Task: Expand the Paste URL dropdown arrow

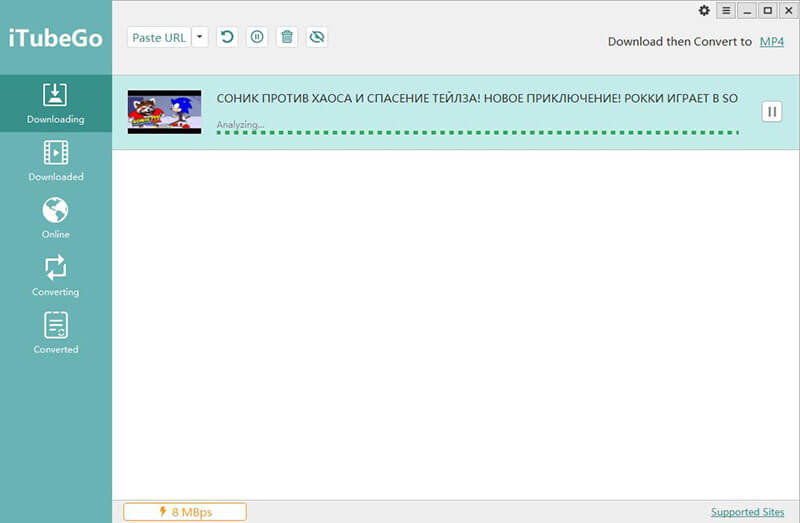Action: click(200, 37)
